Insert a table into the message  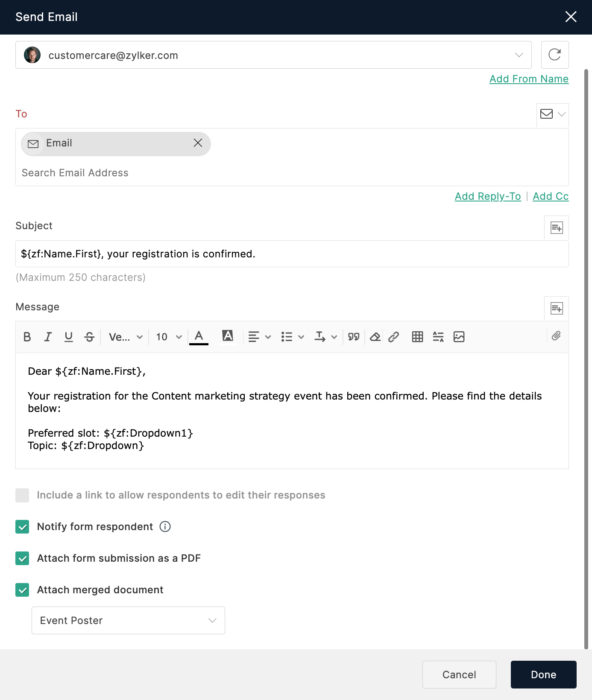[x=418, y=337]
